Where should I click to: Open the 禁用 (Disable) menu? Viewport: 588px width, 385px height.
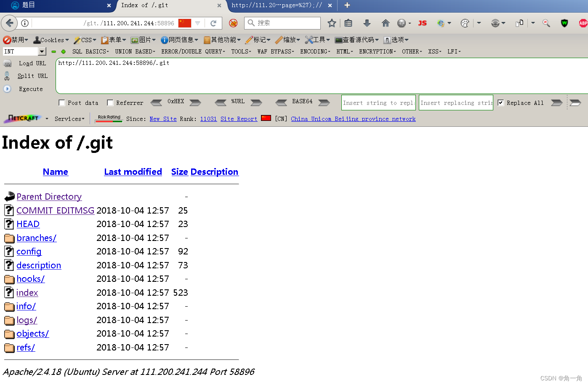16,40
